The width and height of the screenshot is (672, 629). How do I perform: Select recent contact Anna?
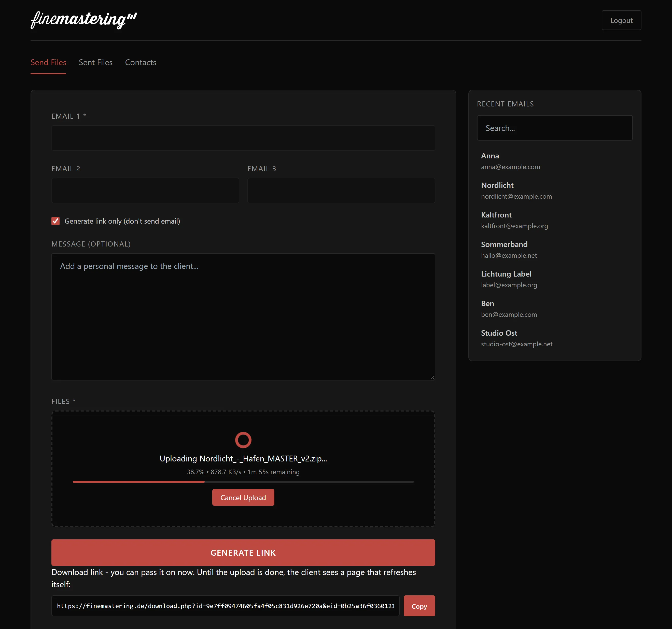click(554, 161)
